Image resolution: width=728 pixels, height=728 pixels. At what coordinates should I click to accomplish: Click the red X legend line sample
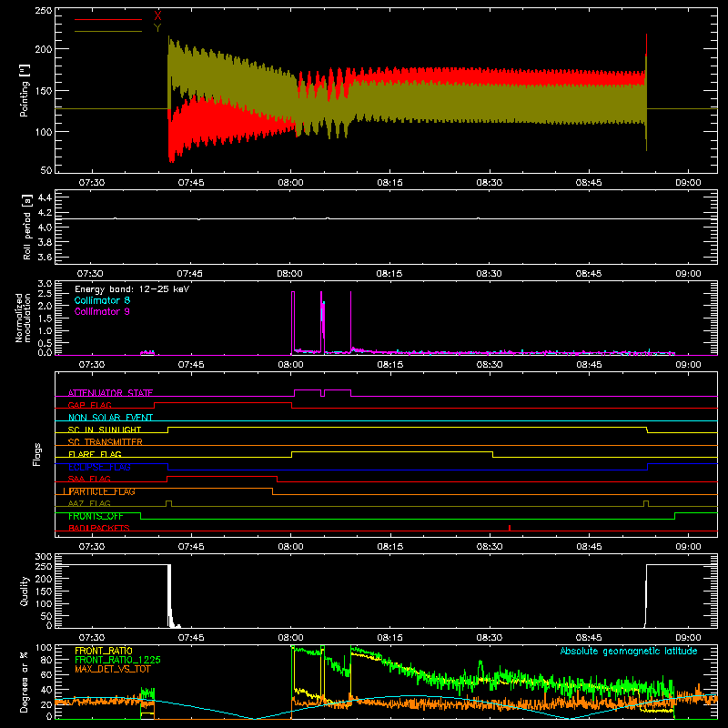pyautogui.click(x=108, y=19)
